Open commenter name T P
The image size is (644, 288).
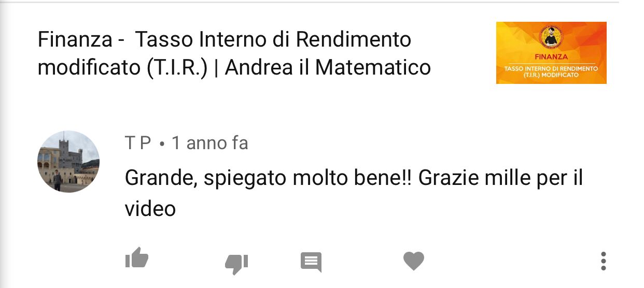[x=138, y=143]
